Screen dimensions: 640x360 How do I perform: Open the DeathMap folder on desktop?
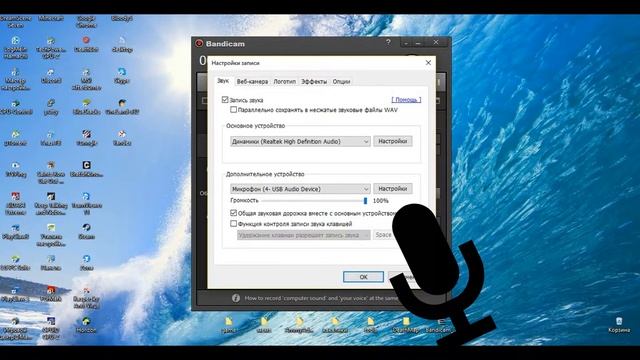(x=405, y=325)
